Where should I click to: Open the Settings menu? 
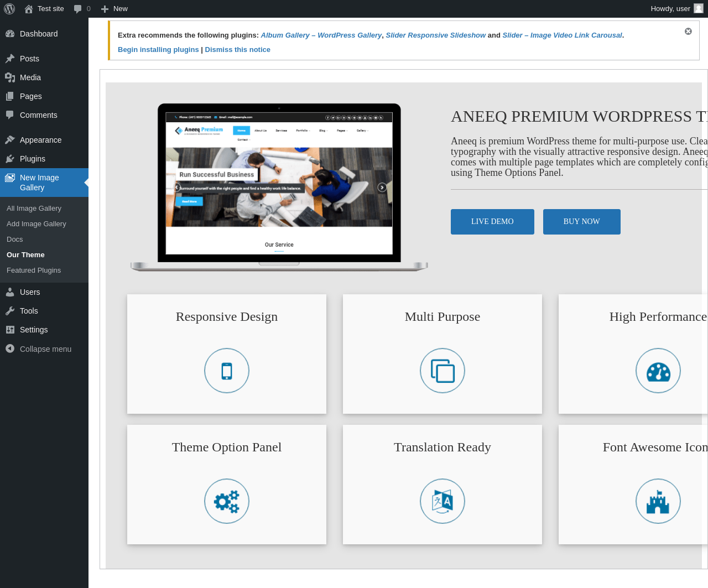pos(44,330)
